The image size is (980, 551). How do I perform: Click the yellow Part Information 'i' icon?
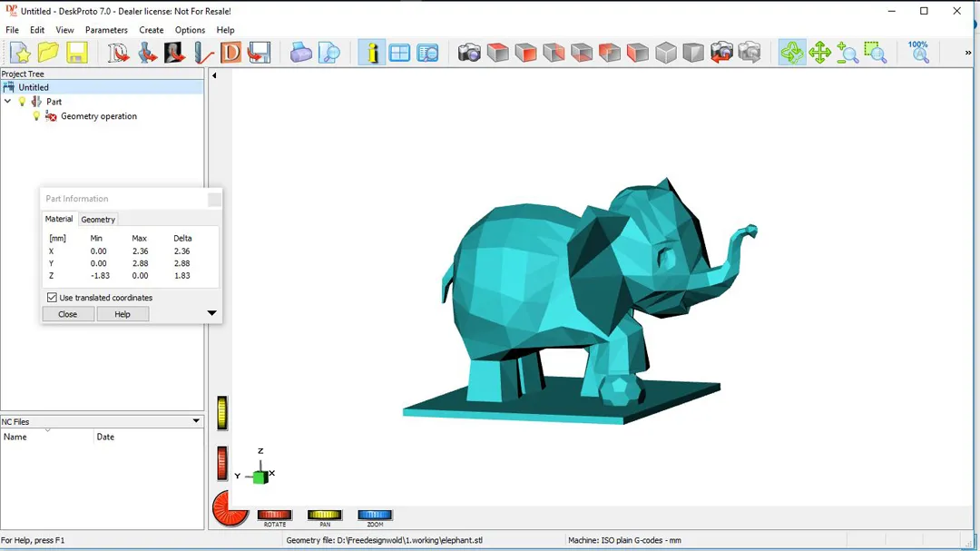(371, 53)
